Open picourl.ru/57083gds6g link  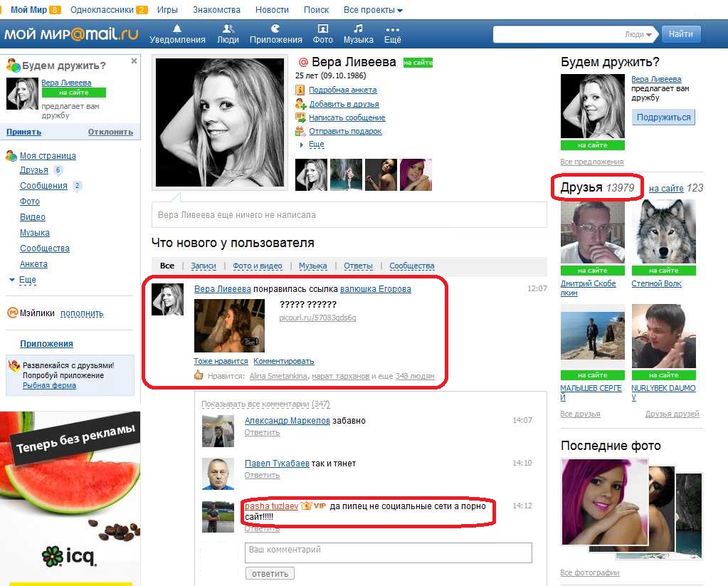(317, 318)
